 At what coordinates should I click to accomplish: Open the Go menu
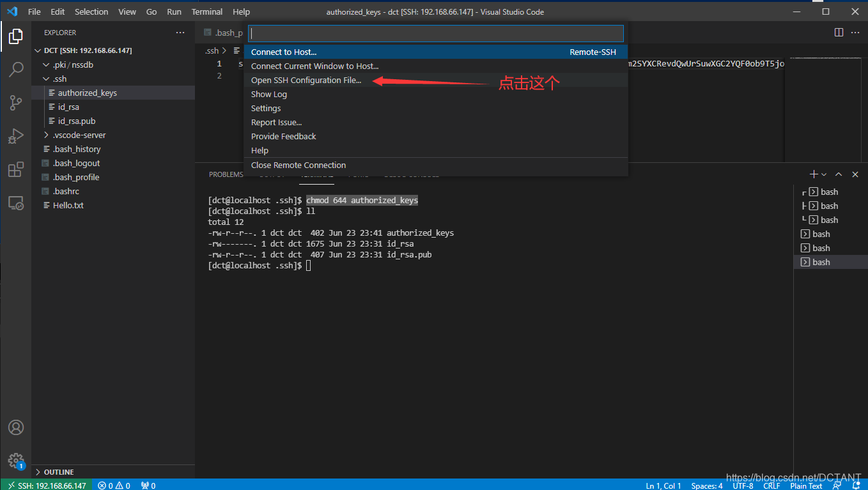pyautogui.click(x=151, y=11)
